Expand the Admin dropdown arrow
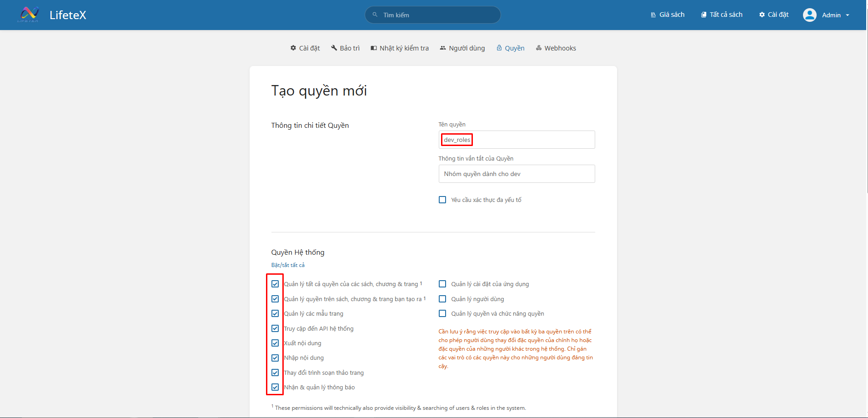Image resolution: width=868 pixels, height=418 pixels. (x=848, y=15)
